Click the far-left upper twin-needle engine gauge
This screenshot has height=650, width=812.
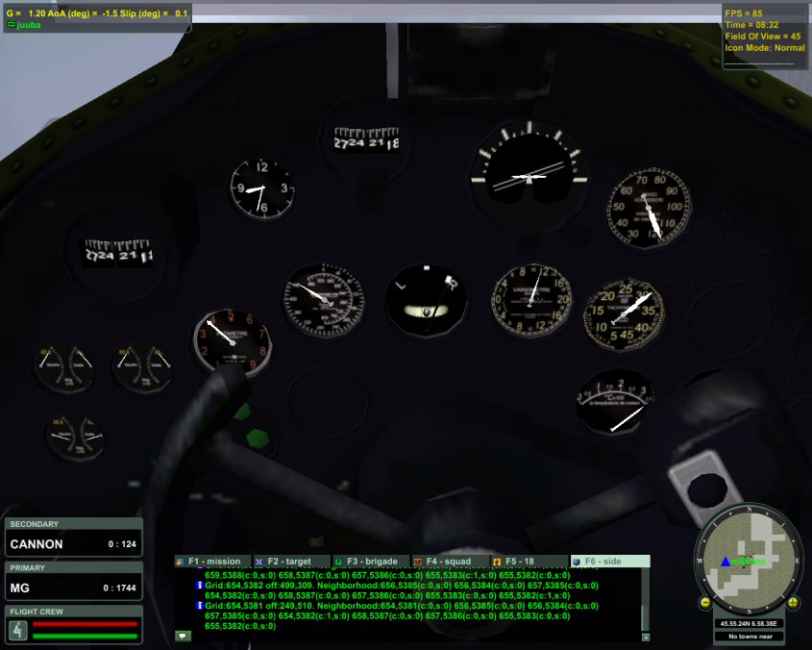click(65, 368)
